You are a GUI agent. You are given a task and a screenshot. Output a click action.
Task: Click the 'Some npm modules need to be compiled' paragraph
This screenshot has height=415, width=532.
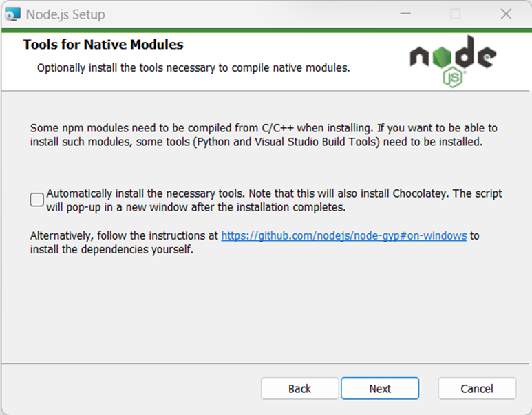pyautogui.click(x=264, y=135)
